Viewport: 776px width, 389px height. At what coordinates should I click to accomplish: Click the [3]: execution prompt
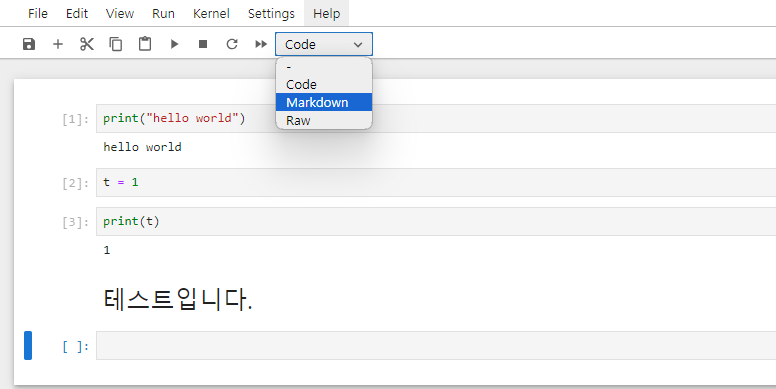(x=75, y=222)
